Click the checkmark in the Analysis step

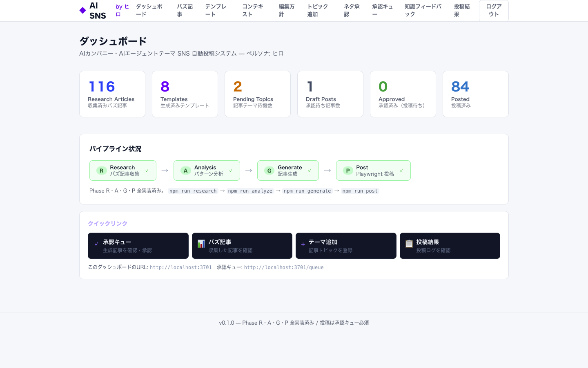click(x=231, y=171)
